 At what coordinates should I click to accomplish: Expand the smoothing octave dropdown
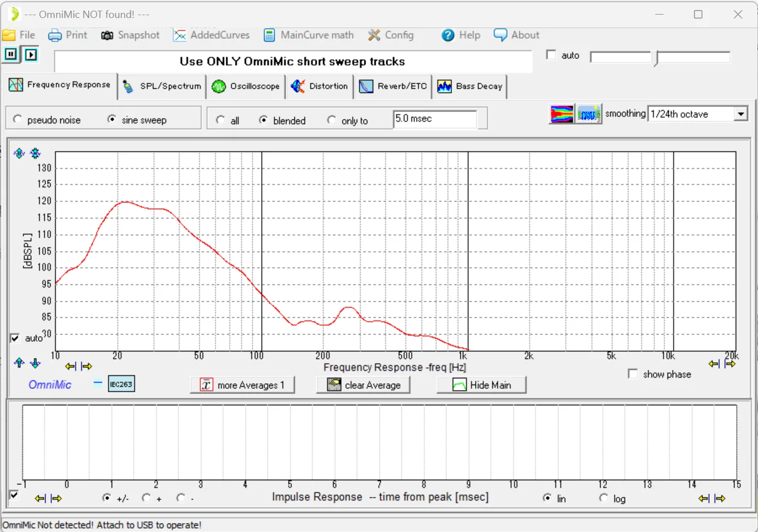click(x=741, y=114)
